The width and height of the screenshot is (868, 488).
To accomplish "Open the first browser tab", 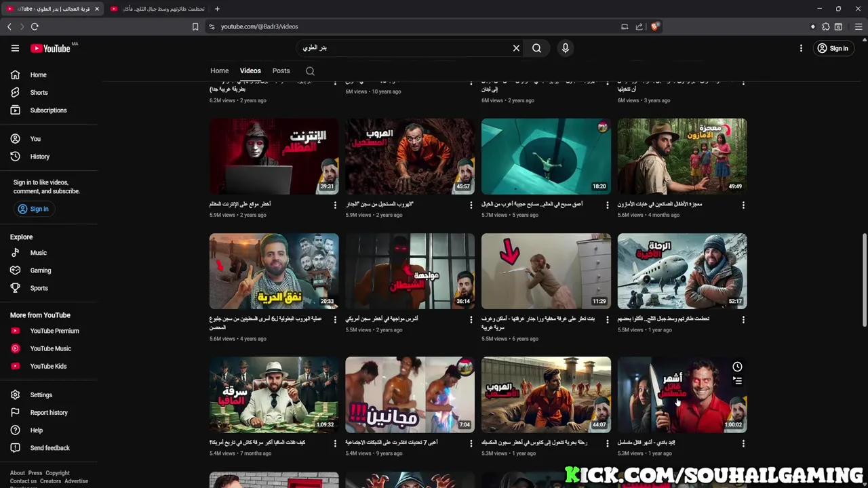I will [53, 9].
